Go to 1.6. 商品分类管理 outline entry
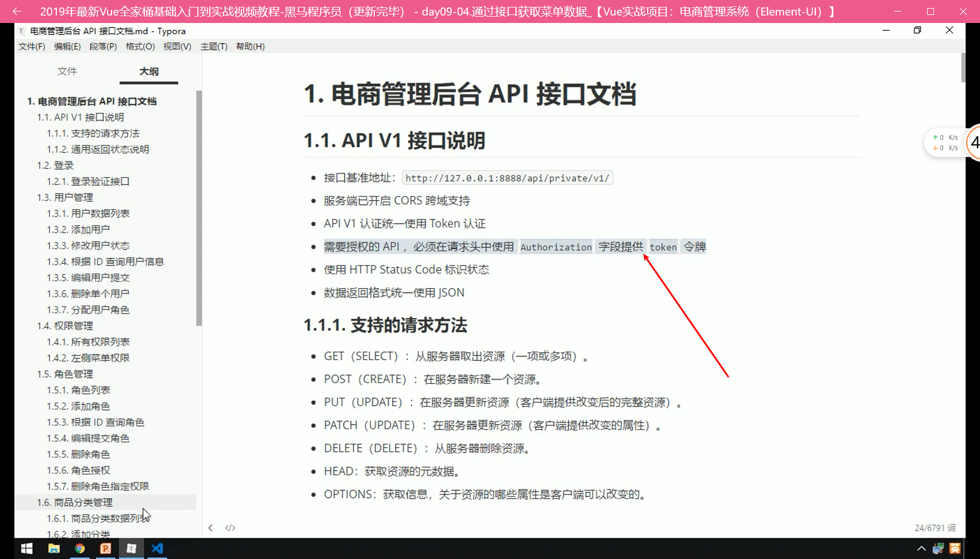Screen dimensions: 980x559 point(75,503)
